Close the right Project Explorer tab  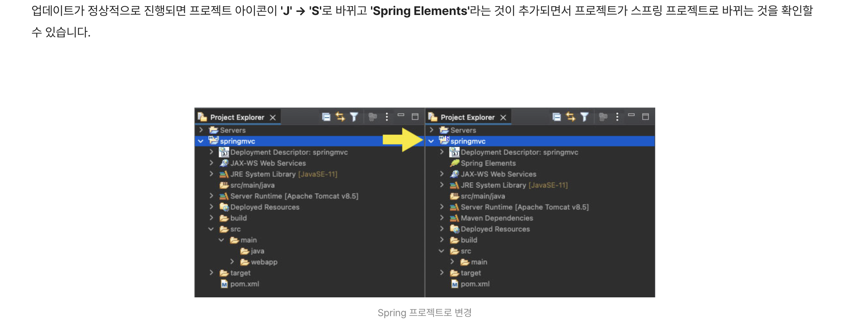tap(503, 118)
